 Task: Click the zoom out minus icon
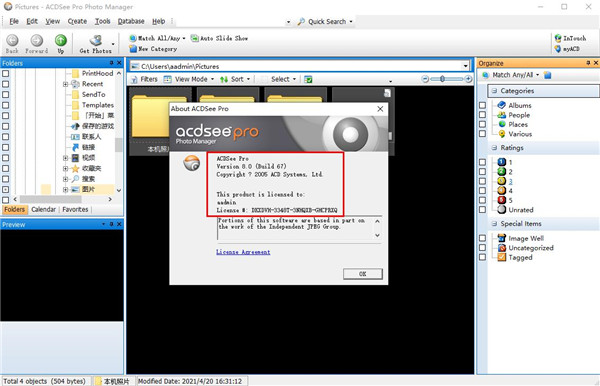point(425,79)
